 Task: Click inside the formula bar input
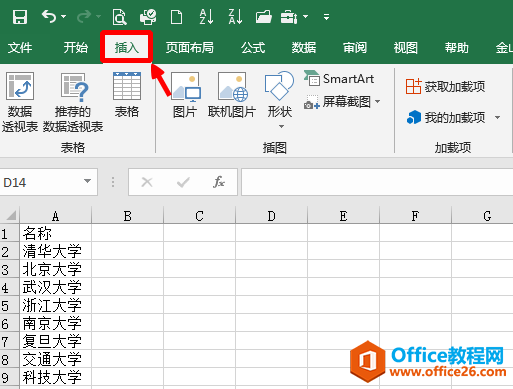(377, 182)
